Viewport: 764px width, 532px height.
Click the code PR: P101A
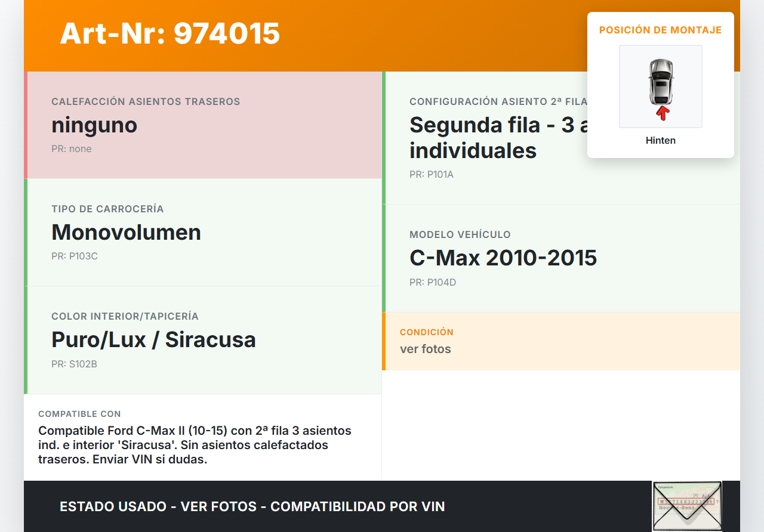click(432, 175)
